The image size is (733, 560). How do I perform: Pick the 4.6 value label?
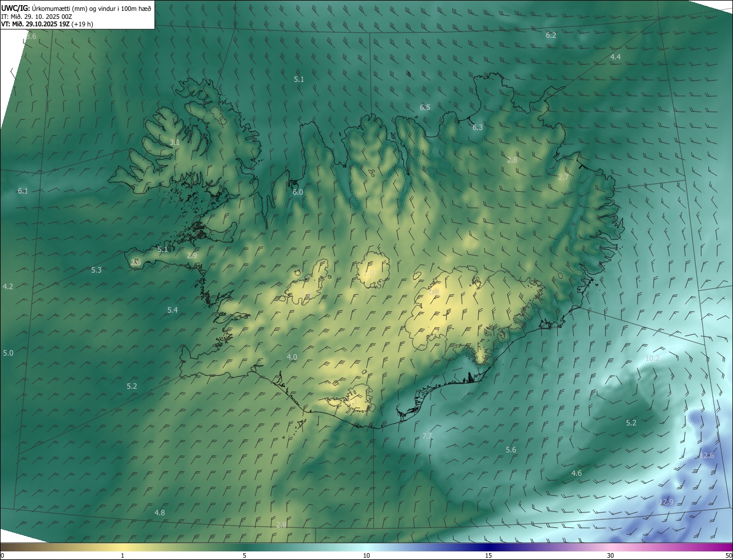coord(577,474)
